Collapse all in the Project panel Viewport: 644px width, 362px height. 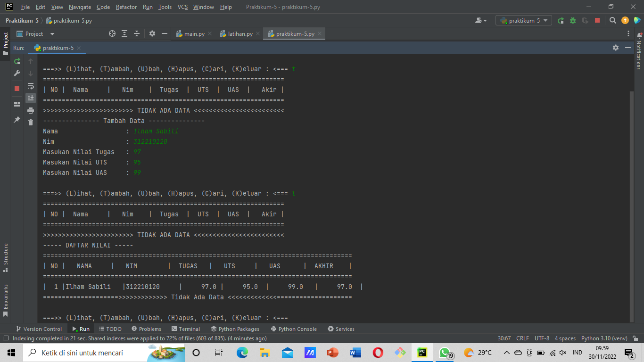(137, 33)
